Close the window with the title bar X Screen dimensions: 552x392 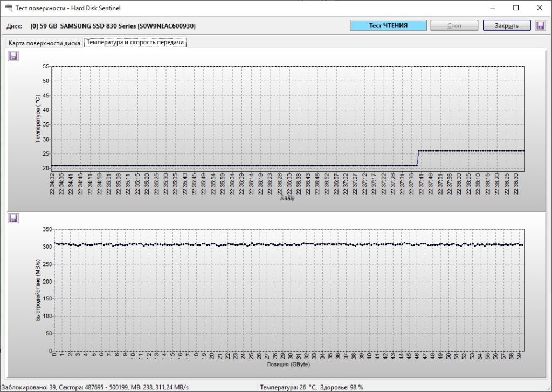(539, 8)
